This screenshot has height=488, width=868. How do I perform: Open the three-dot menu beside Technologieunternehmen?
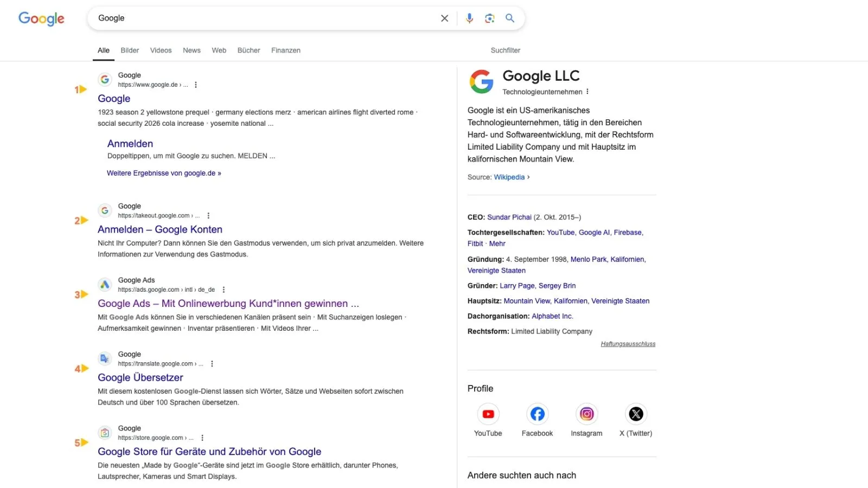(588, 92)
